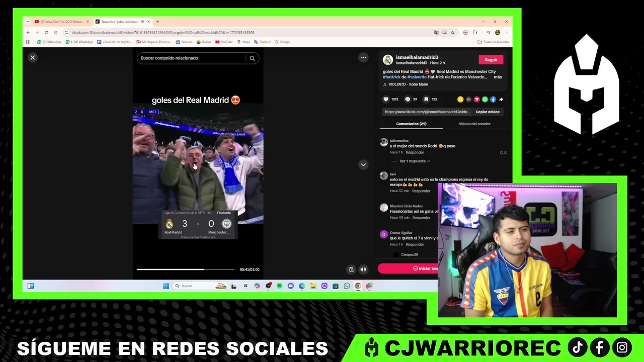This screenshot has width=644, height=362.
Task: Switch to the TikTok goles real madrid tab
Action: click(x=122, y=22)
